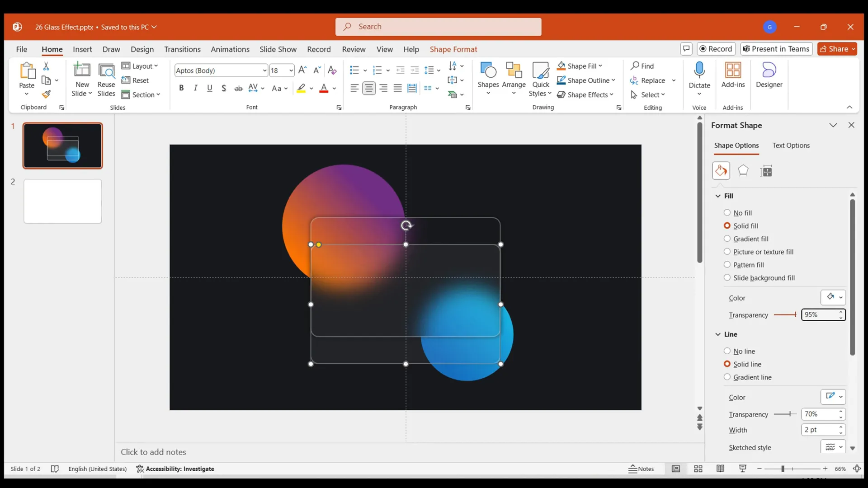Image resolution: width=868 pixels, height=488 pixels.
Task: Collapse the Fill section
Action: (718, 196)
